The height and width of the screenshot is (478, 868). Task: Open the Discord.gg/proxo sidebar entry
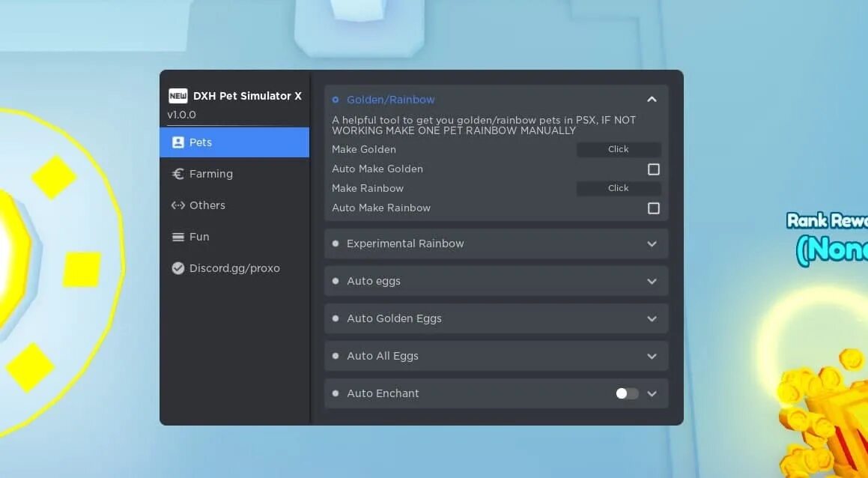click(234, 268)
